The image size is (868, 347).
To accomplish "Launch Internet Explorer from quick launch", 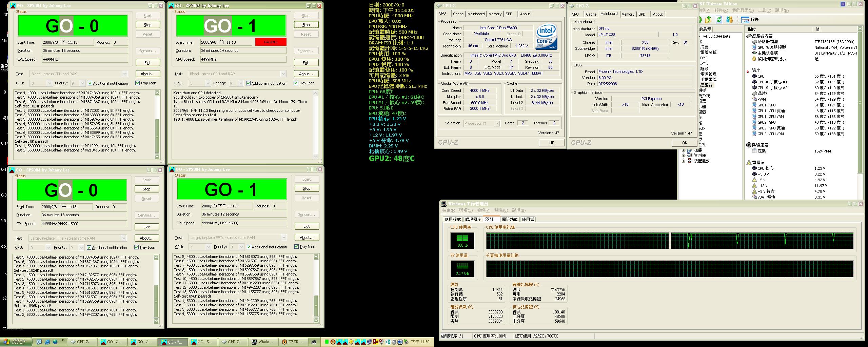I will [x=47, y=342].
